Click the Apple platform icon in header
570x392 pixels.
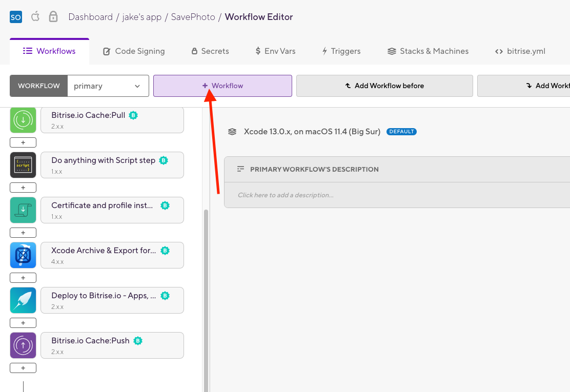pos(35,16)
